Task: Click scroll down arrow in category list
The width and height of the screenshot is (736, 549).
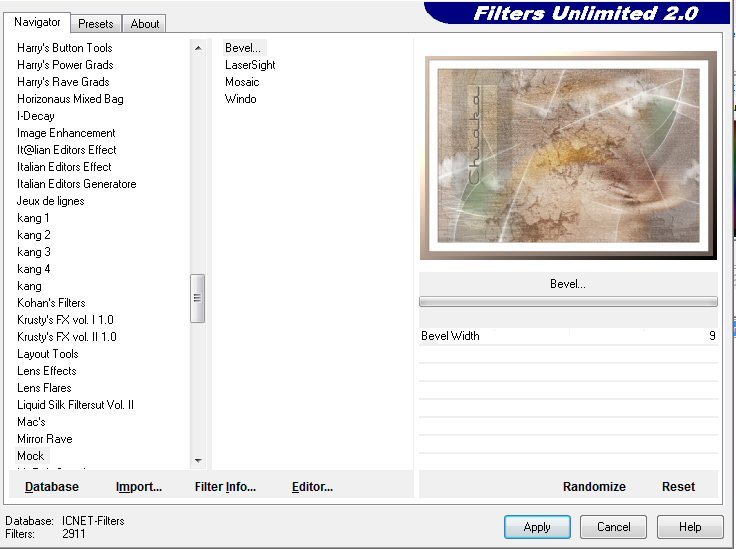Action: tap(198, 460)
